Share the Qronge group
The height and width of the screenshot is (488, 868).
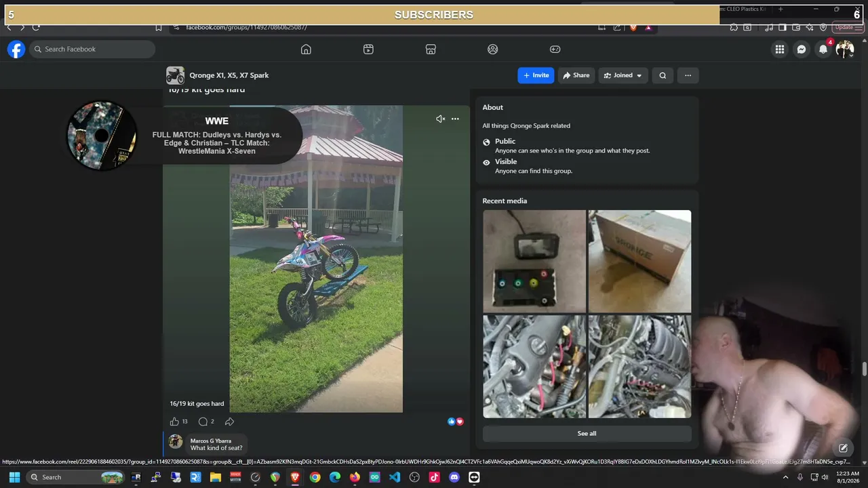coord(576,75)
